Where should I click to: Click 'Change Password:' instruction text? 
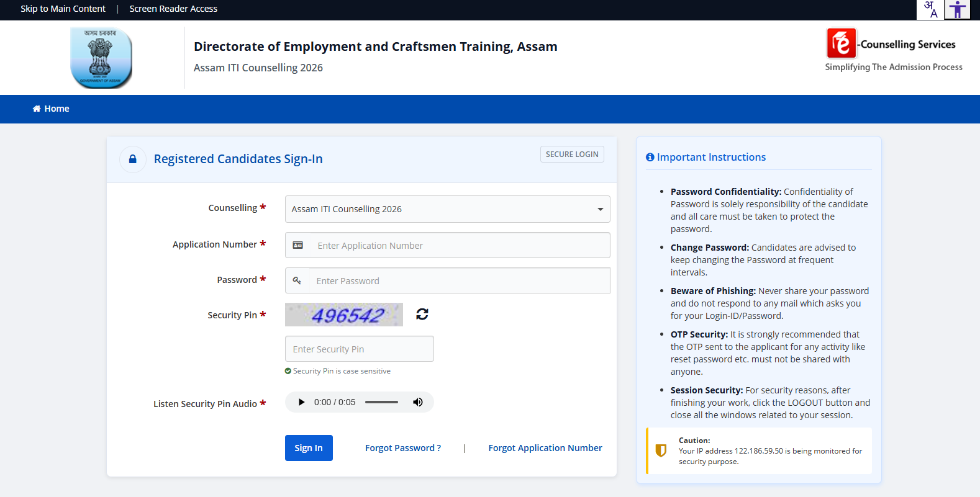(710, 248)
